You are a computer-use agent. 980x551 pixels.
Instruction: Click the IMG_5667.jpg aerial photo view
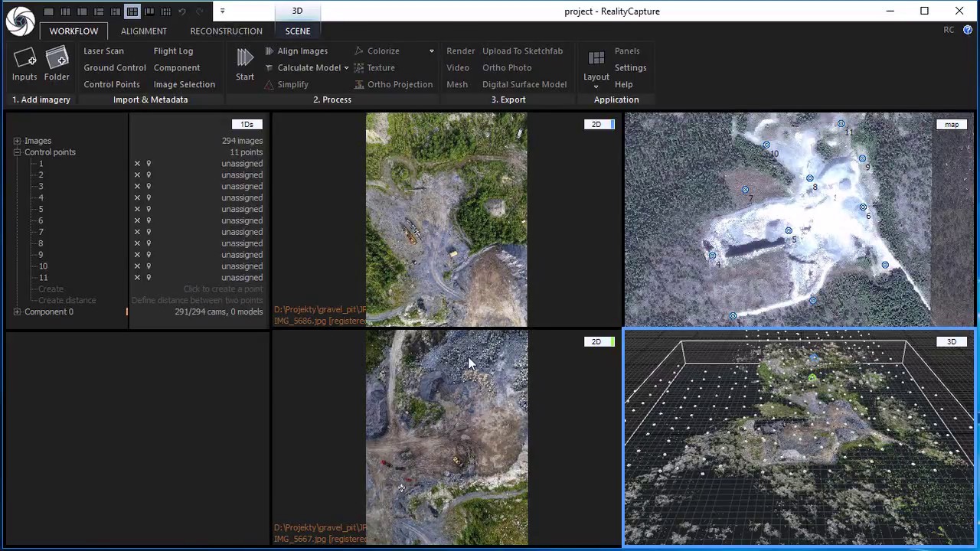[446, 438]
